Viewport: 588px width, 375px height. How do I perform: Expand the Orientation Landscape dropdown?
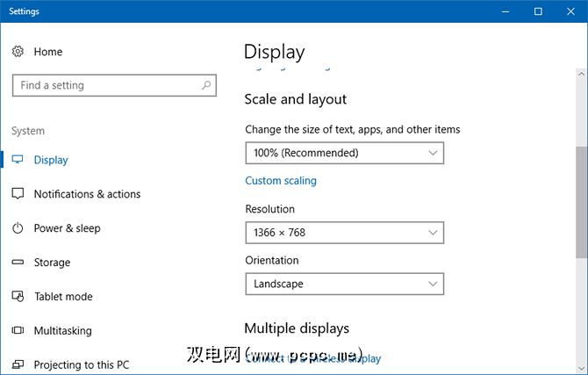[344, 284]
